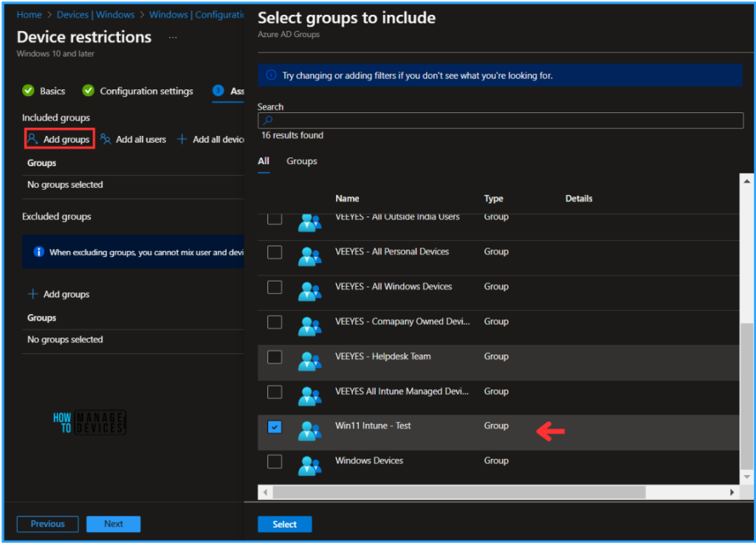Screen dimensions: 756x543
Task: Click the 'VEEYES - All Personal Devices' name
Action: pos(392,251)
